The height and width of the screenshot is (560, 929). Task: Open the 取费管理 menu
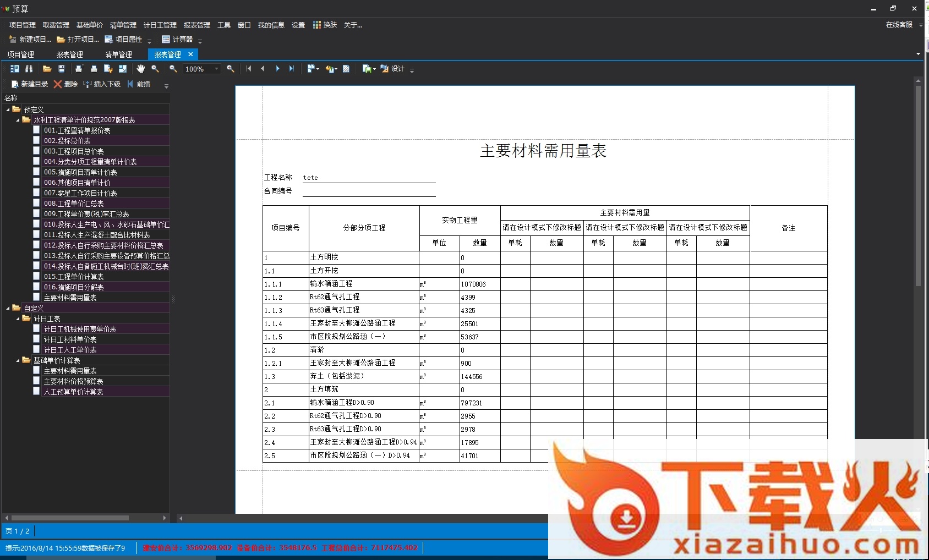(x=56, y=25)
